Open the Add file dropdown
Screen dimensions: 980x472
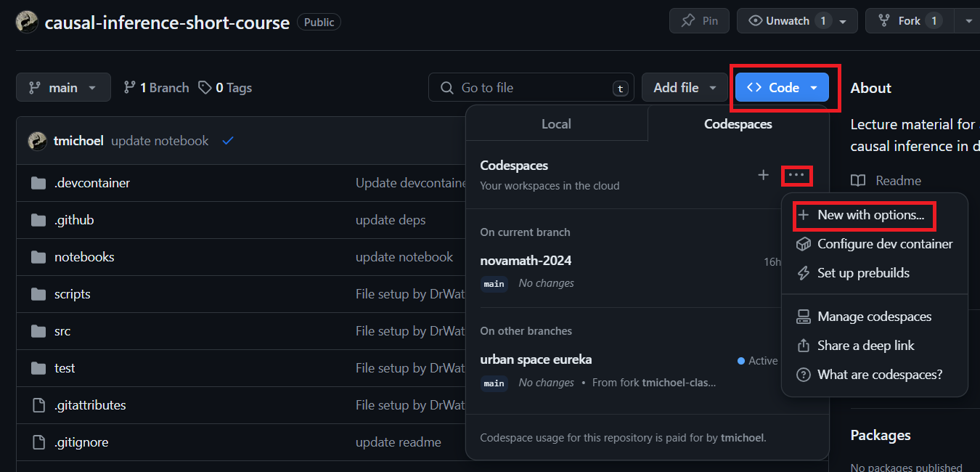pyautogui.click(x=685, y=87)
